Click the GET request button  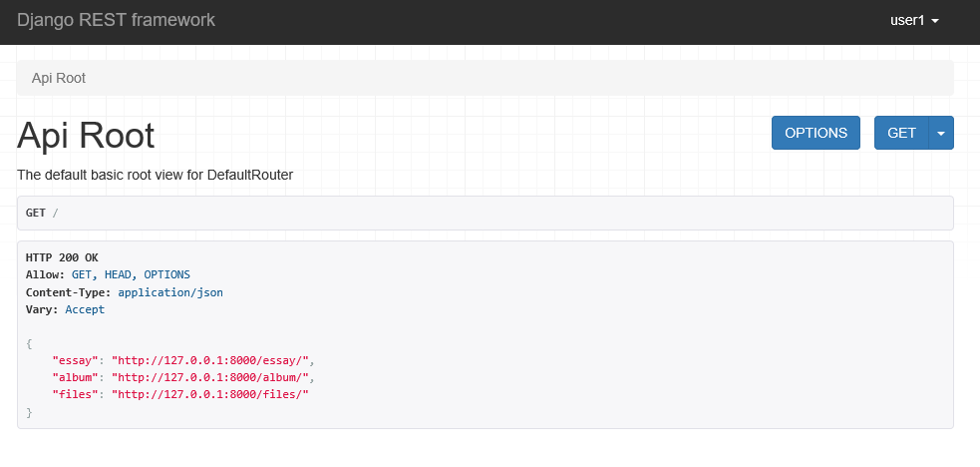point(901,133)
